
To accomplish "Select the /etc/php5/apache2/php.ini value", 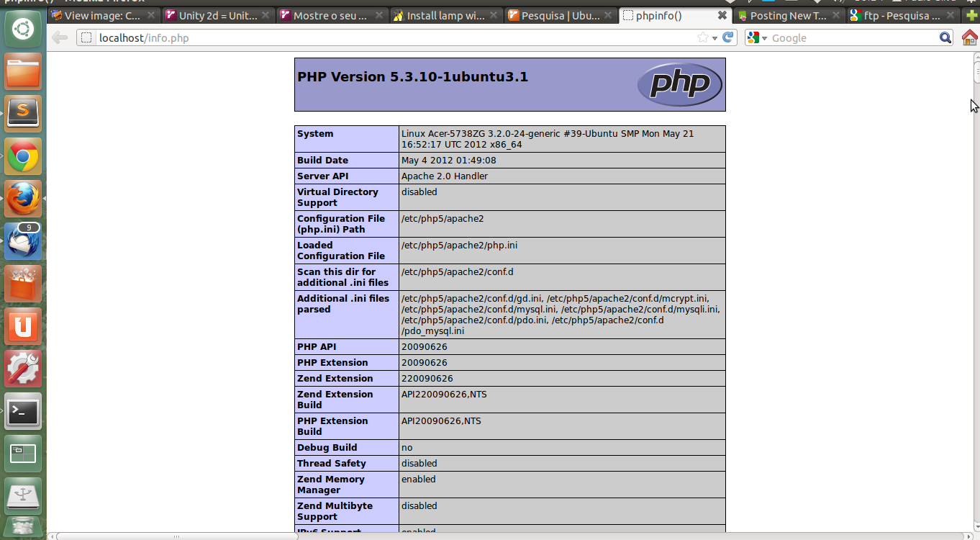I will click(x=459, y=246).
